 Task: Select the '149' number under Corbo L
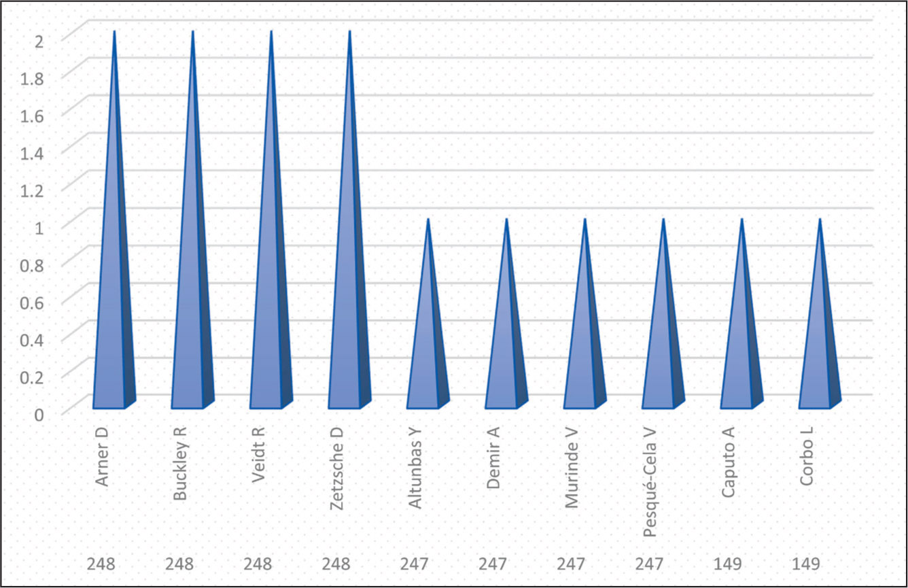coord(807,564)
